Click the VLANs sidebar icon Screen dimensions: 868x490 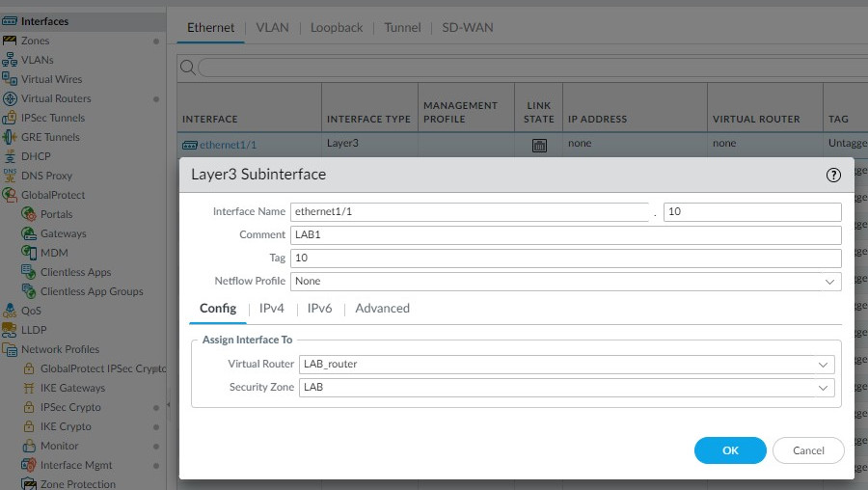pyautogui.click(x=10, y=60)
